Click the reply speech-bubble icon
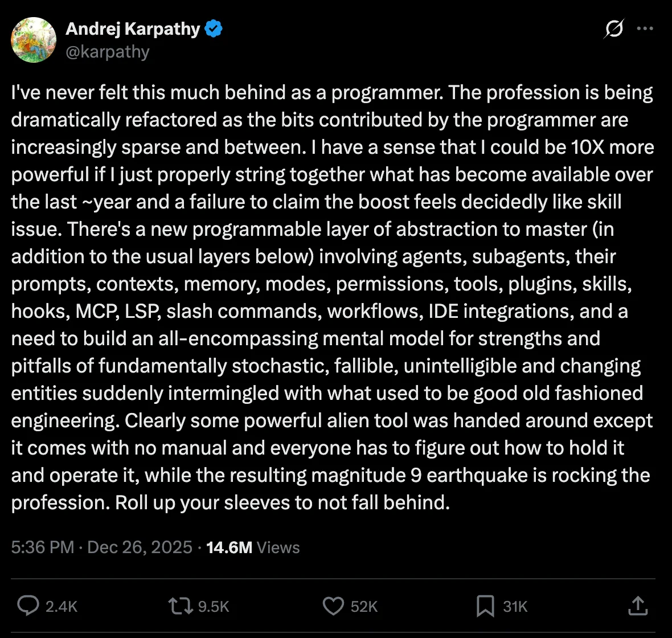Viewport: 672px width, 638px height. pos(28,606)
